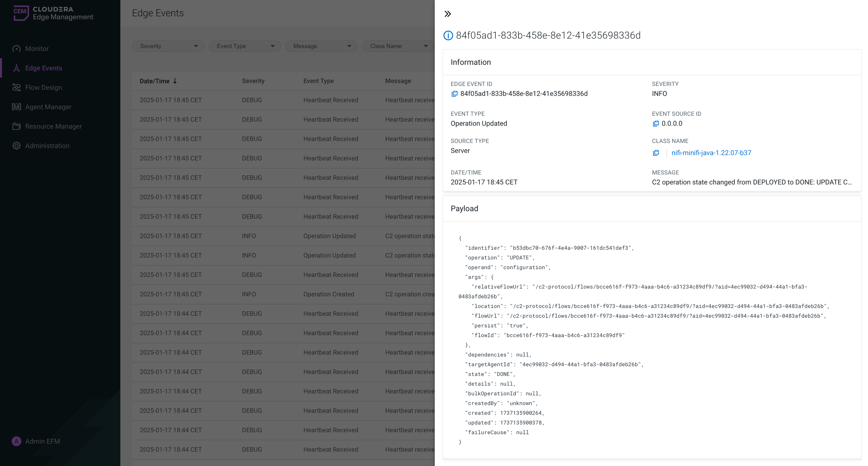
Task: Go to Monitor in sidebar
Action: (37, 49)
